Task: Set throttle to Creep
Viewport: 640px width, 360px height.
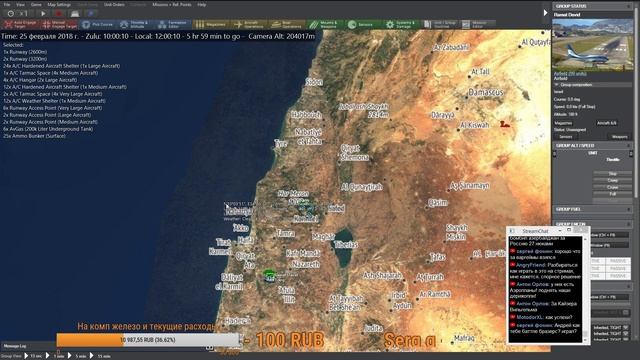Action: click(612, 180)
